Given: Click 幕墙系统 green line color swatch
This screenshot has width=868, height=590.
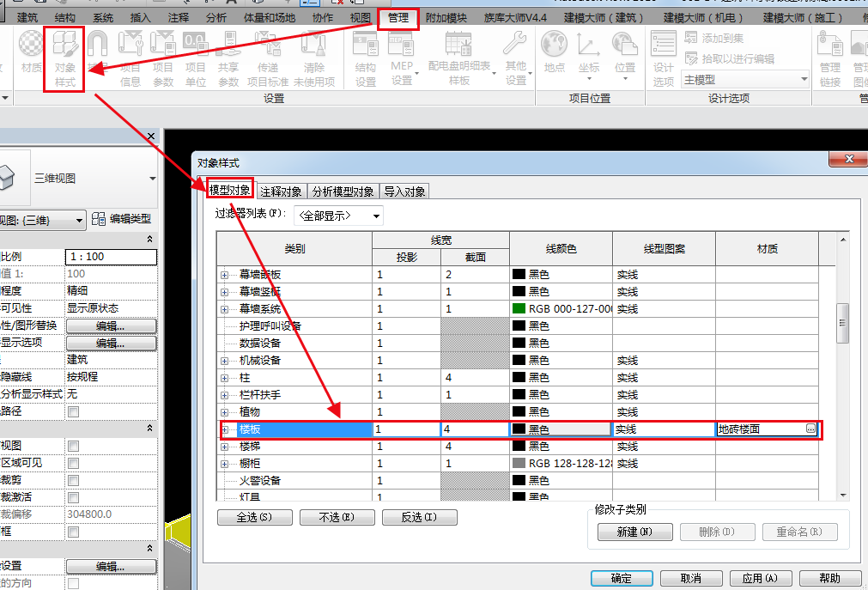Looking at the screenshot, I should click(x=519, y=308).
